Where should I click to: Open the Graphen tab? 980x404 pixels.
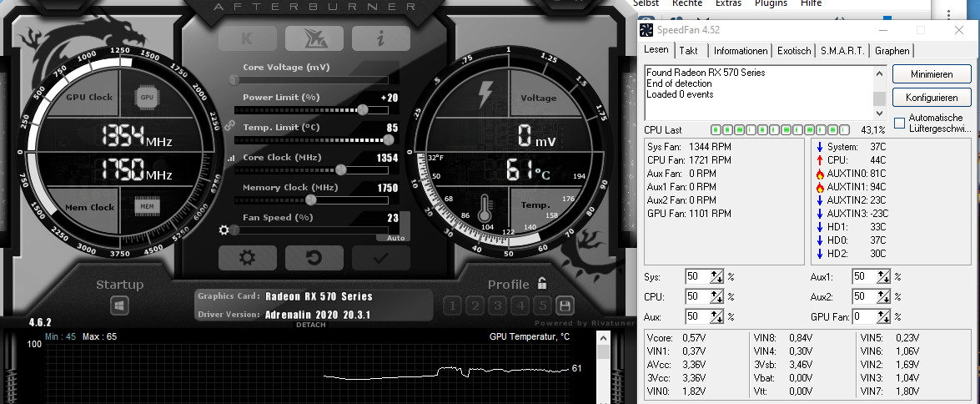tap(892, 51)
